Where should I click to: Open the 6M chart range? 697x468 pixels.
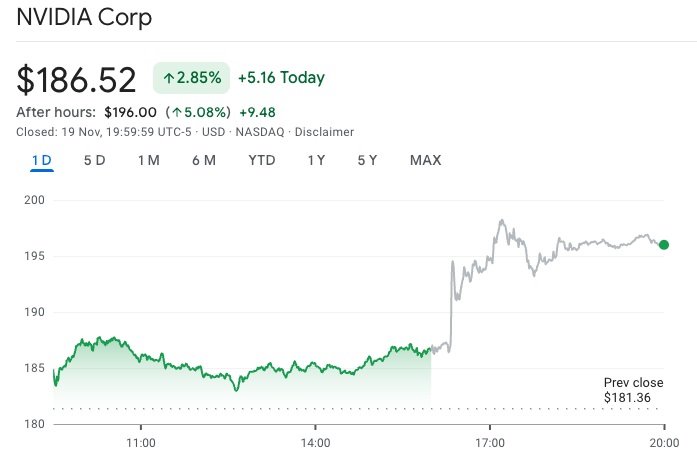point(204,160)
